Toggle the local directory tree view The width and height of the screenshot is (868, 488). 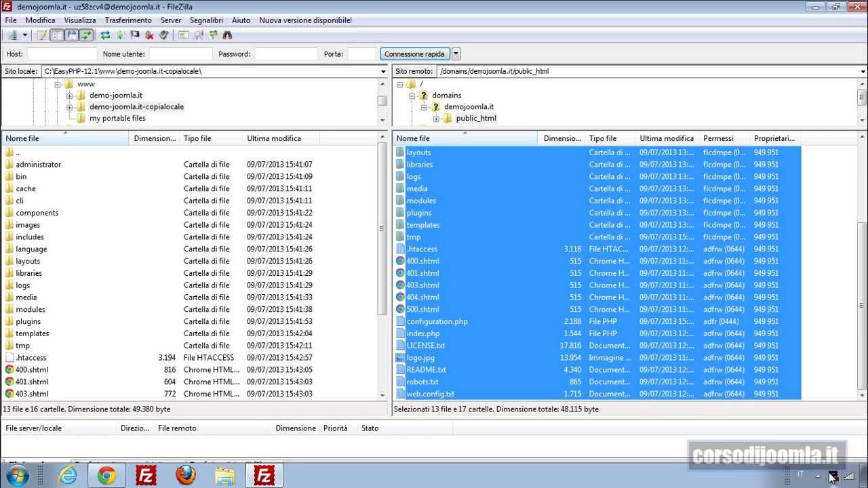point(57,35)
